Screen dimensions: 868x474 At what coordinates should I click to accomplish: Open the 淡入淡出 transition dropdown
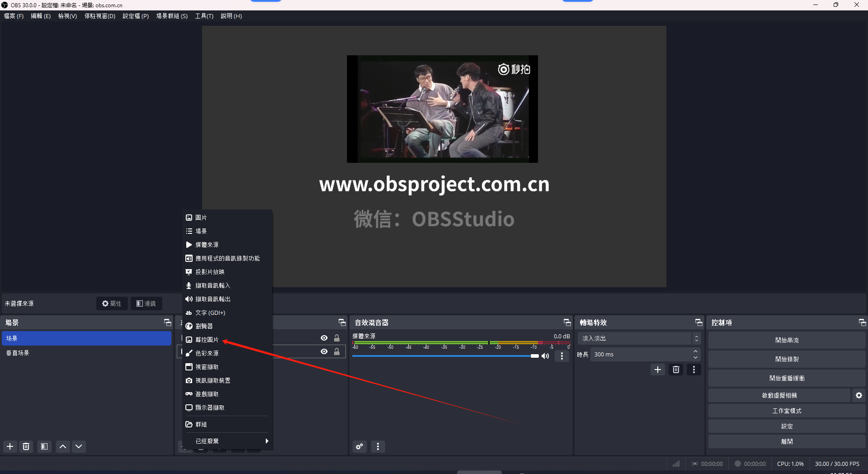639,338
